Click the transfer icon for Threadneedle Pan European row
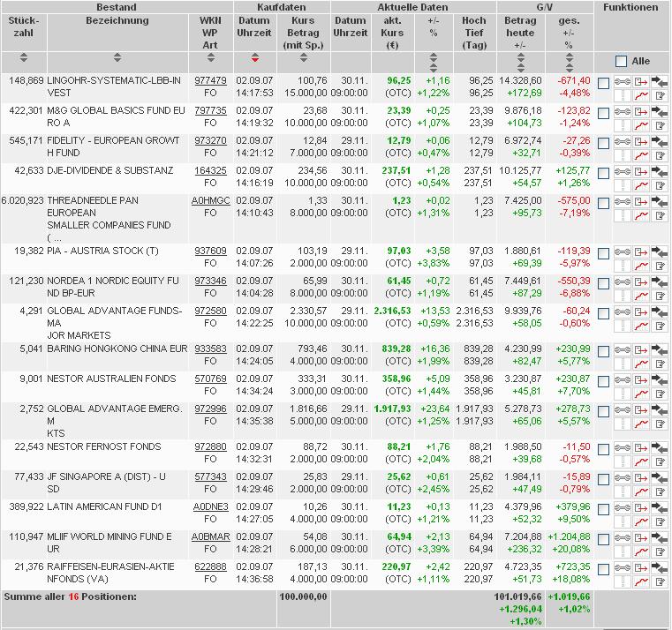 641,202
